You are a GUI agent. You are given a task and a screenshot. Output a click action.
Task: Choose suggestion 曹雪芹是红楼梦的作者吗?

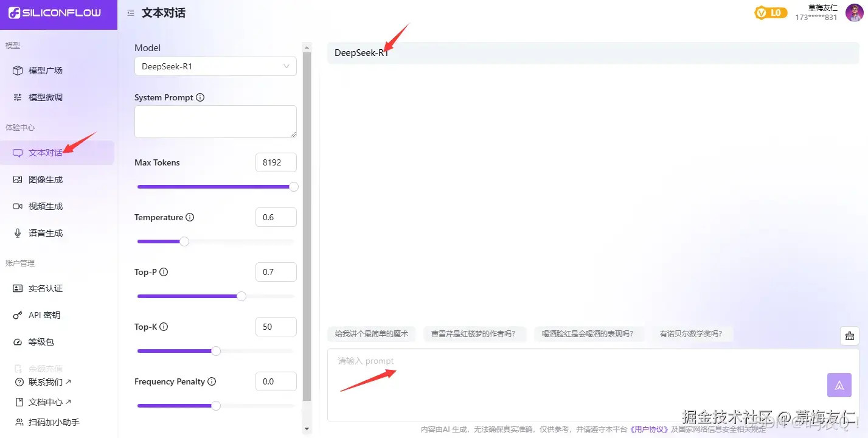pos(473,333)
